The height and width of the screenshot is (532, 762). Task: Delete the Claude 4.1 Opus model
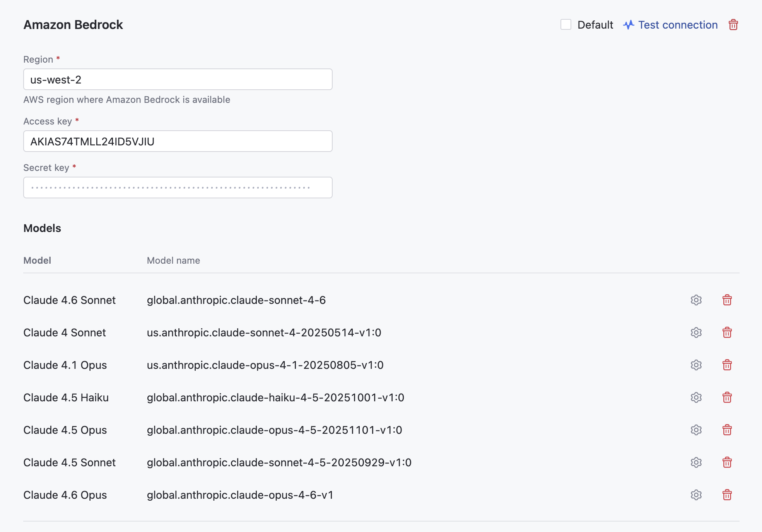tap(727, 365)
